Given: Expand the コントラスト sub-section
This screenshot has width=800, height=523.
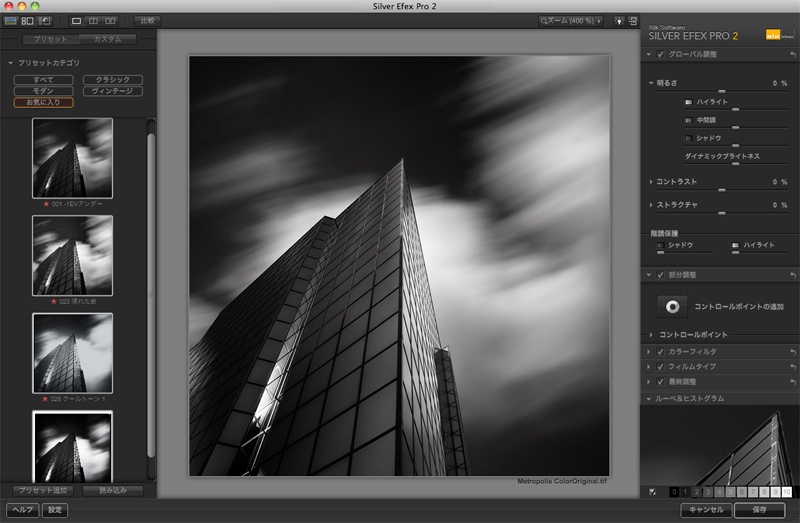Looking at the screenshot, I should (x=651, y=182).
